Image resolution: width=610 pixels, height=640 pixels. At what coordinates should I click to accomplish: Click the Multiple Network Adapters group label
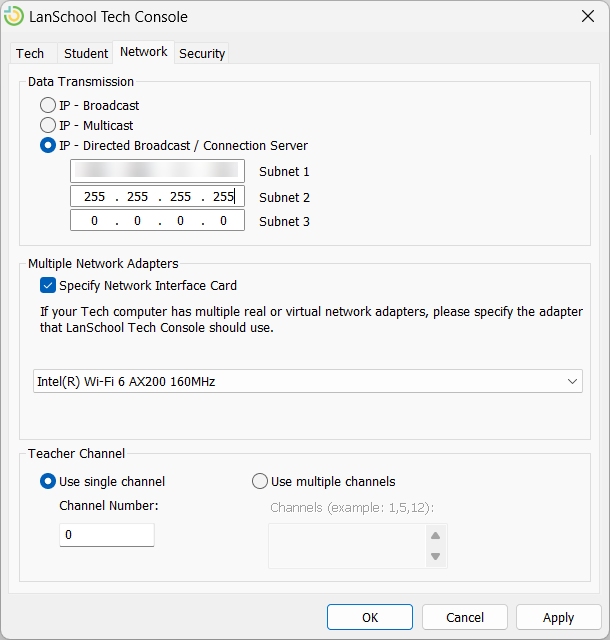pos(103,264)
